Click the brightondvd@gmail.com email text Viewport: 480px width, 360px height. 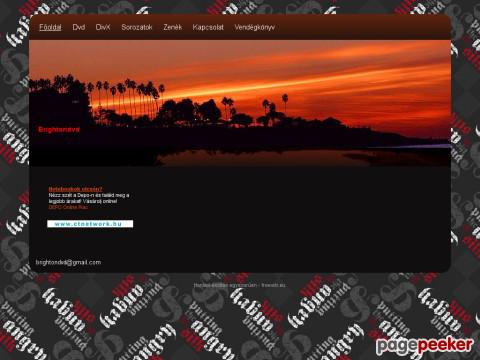(x=68, y=262)
